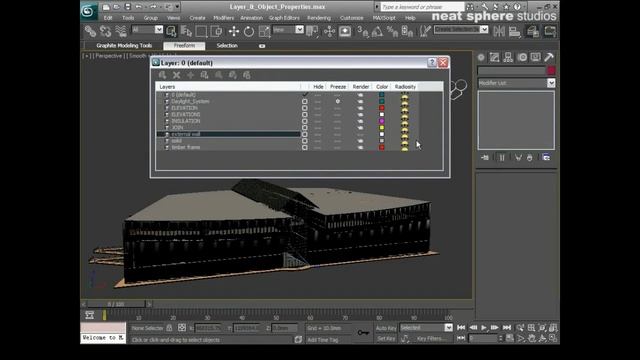
Task: Activate the Select and Move tool
Action: pyautogui.click(x=233, y=31)
